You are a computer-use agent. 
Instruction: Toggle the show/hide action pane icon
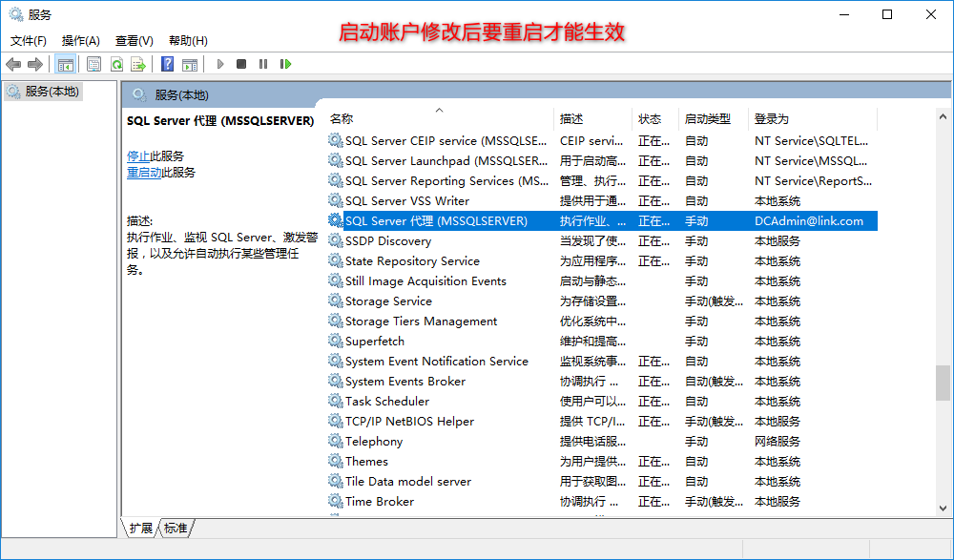(190, 64)
